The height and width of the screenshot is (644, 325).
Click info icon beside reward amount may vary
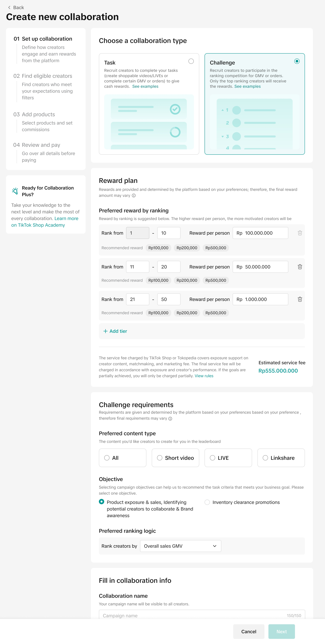[x=134, y=195]
